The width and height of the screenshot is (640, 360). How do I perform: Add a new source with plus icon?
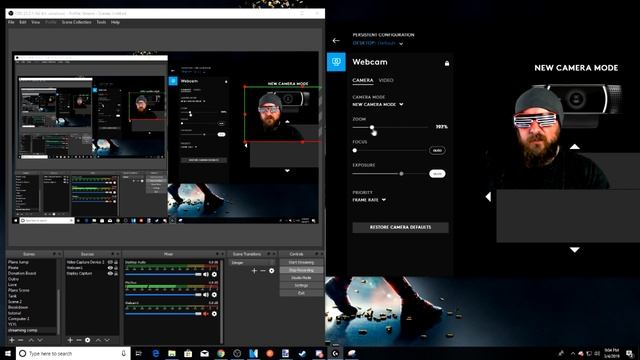[x=70, y=340]
